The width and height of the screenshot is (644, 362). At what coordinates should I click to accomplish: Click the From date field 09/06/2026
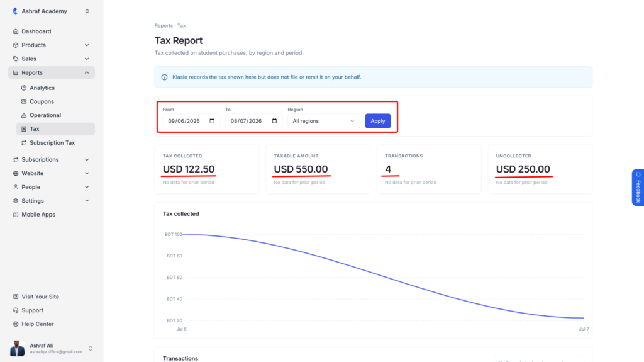(x=191, y=121)
